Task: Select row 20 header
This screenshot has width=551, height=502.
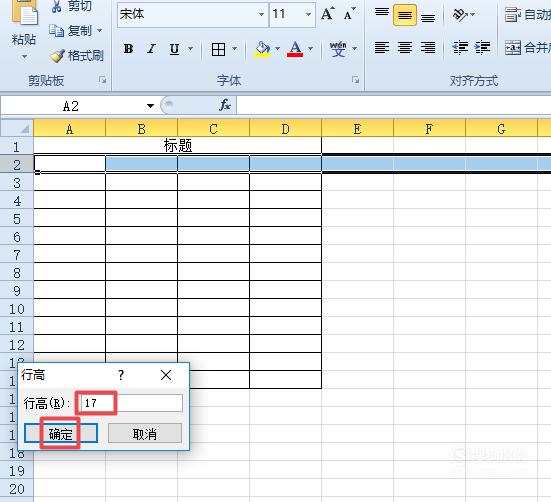Action: tap(17, 489)
